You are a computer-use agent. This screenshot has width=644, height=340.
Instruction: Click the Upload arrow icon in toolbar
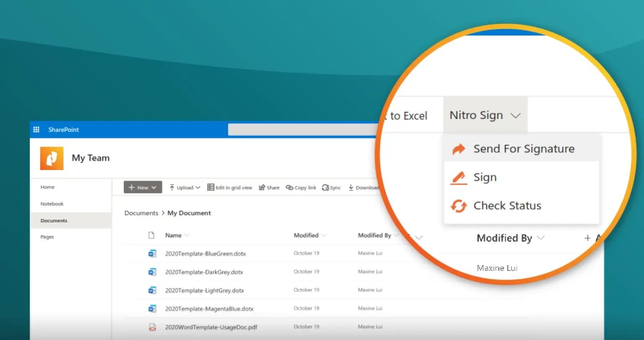172,188
